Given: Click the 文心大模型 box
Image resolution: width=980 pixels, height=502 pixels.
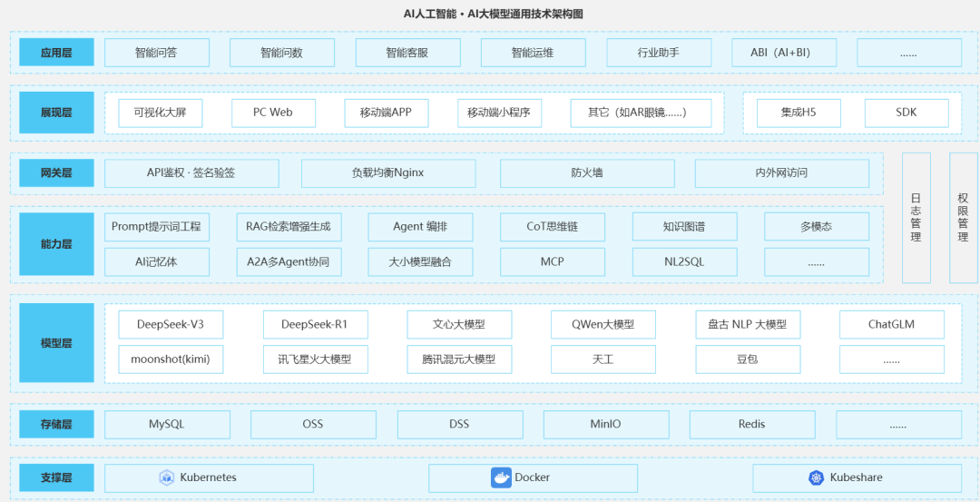Looking at the screenshot, I should [459, 324].
